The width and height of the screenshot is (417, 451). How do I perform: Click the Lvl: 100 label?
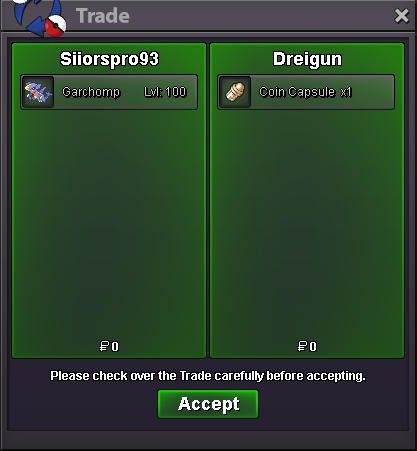[165, 92]
